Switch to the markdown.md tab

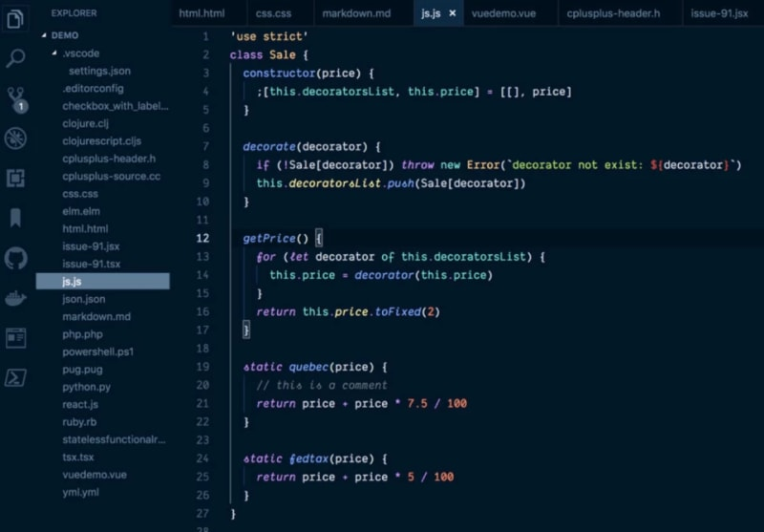pyautogui.click(x=356, y=13)
